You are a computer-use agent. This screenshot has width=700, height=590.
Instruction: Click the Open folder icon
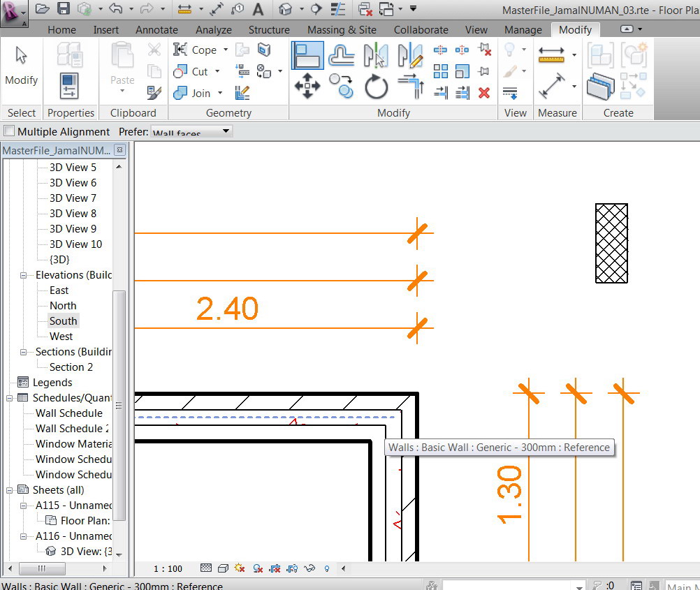[42, 9]
